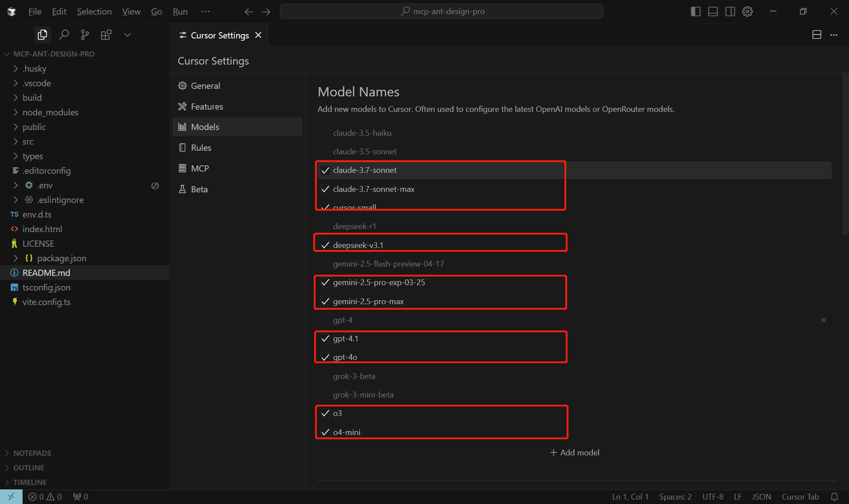Open the Search view icon
The width and height of the screenshot is (849, 504).
point(64,35)
